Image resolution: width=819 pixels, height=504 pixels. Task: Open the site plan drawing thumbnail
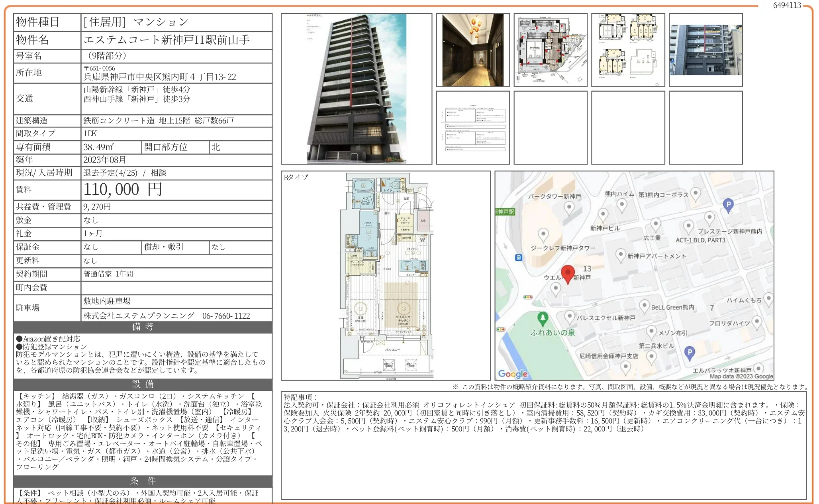tap(550, 50)
